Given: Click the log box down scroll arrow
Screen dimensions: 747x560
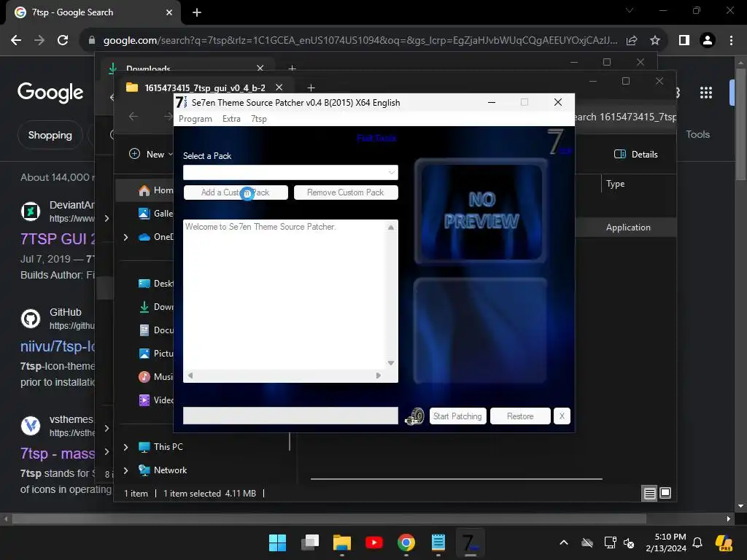Looking at the screenshot, I should [x=391, y=363].
